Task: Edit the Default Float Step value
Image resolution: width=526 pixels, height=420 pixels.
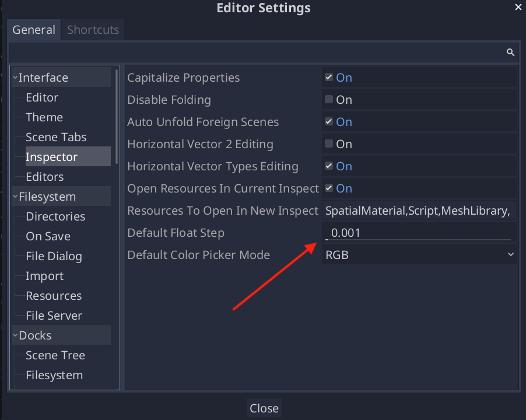Action: 419,232
